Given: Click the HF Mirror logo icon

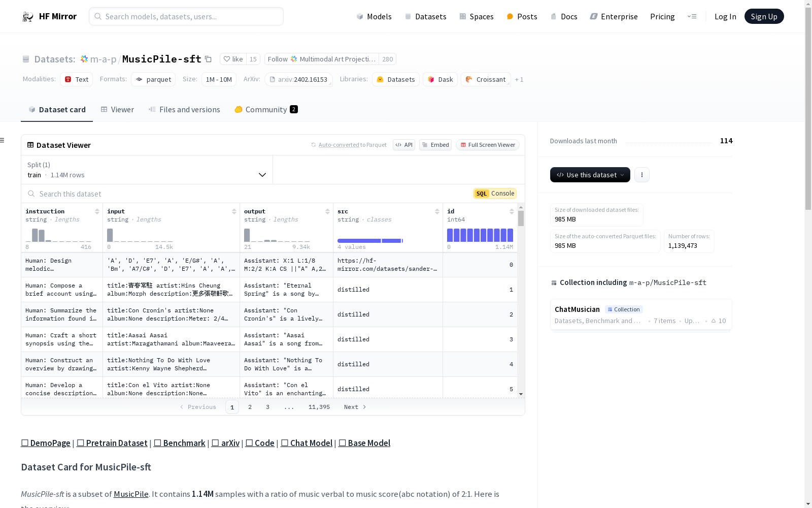Looking at the screenshot, I should pyautogui.click(x=27, y=17).
